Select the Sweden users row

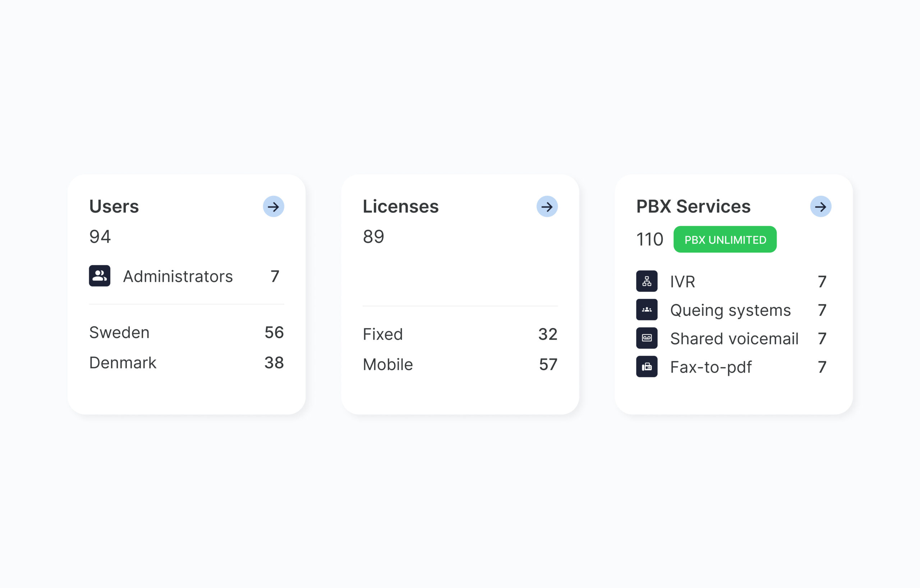tap(187, 333)
